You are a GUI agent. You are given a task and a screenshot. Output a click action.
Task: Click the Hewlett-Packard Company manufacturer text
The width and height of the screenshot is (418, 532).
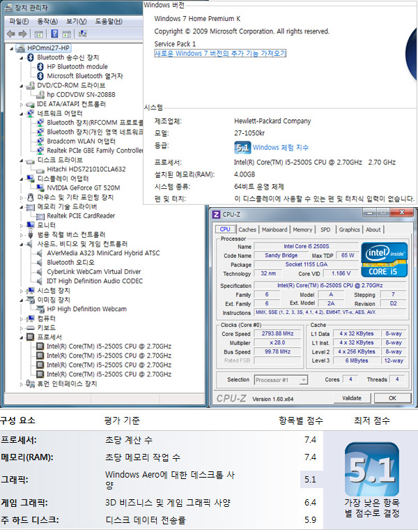pyautogui.click(x=272, y=121)
